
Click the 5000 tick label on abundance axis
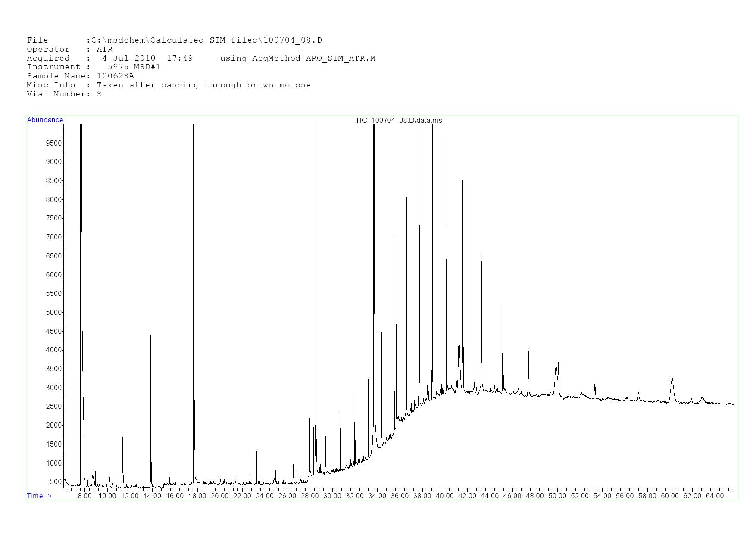[x=54, y=313]
